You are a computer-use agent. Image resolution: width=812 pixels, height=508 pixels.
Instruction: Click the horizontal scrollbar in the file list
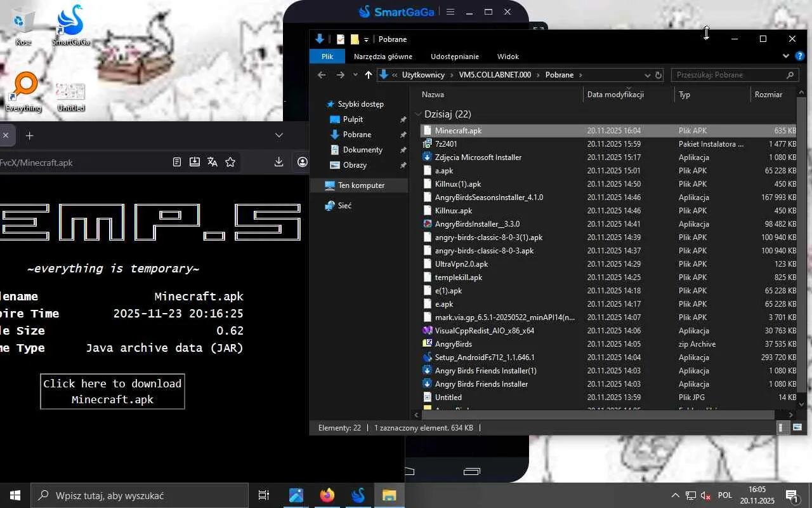point(598,415)
